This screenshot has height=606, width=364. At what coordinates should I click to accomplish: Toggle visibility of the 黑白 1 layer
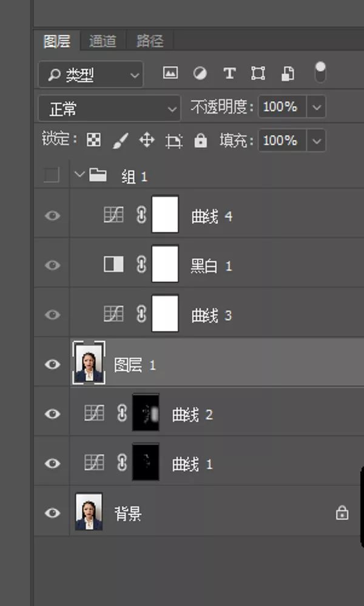[x=52, y=264]
